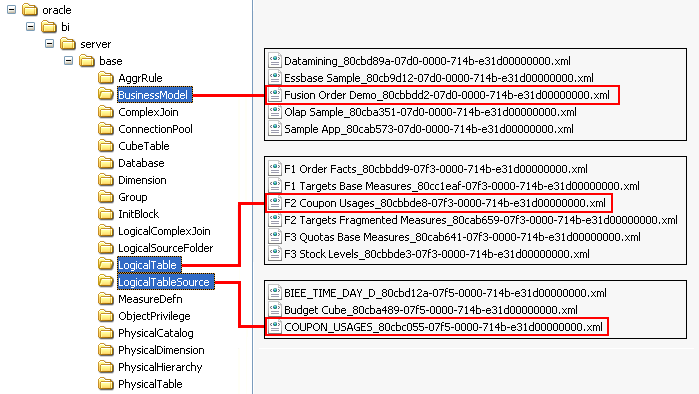Viewport: 699px width, 394px height.
Task: Select the MeasureDefn folder label
Action: click(x=150, y=299)
